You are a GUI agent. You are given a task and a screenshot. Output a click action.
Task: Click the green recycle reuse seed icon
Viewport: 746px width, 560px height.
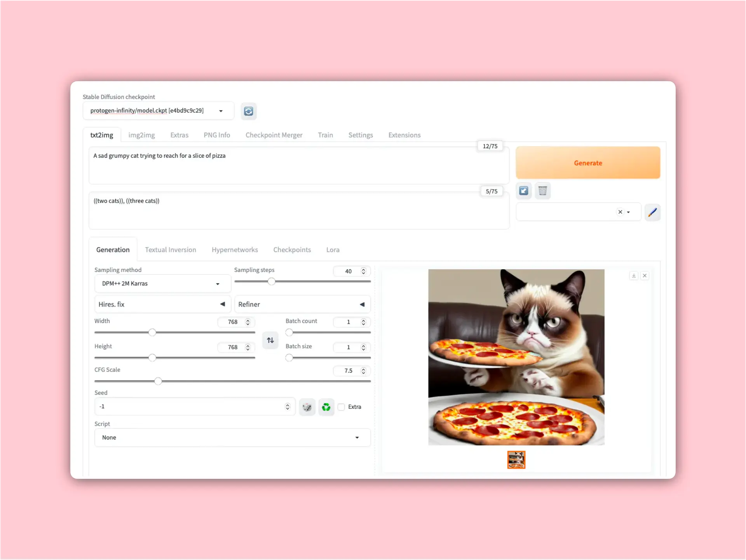(326, 407)
